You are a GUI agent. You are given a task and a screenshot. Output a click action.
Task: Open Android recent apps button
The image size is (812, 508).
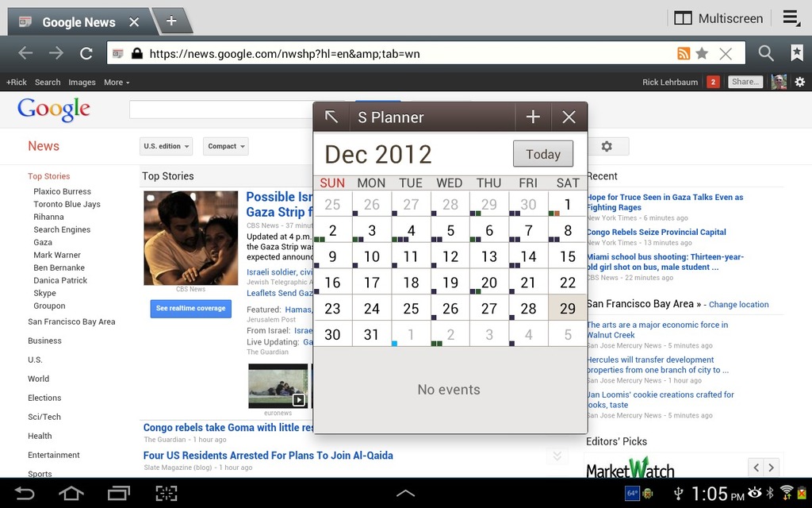pyautogui.click(x=119, y=493)
